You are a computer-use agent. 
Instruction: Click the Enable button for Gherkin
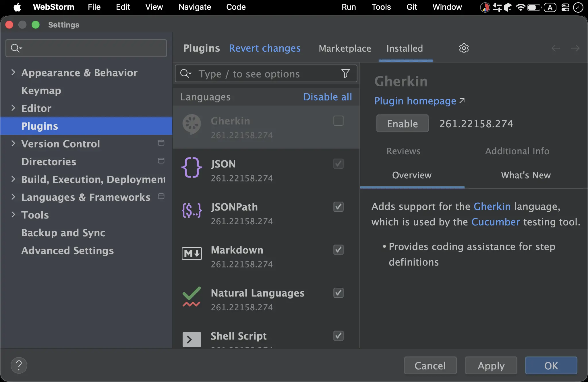point(402,124)
